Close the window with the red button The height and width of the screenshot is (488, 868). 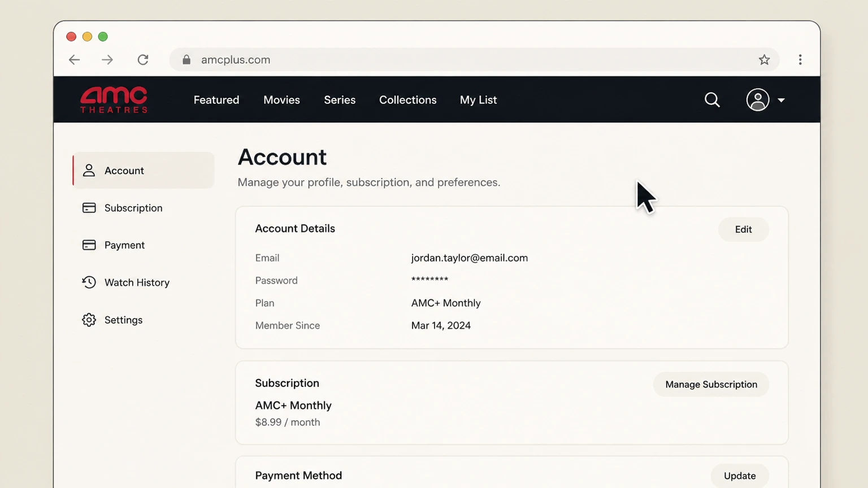point(71,37)
